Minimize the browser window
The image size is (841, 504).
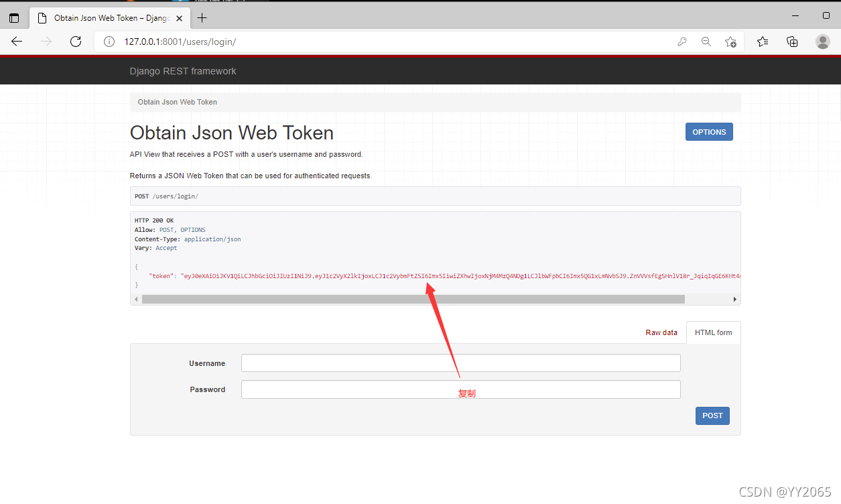[x=795, y=15]
